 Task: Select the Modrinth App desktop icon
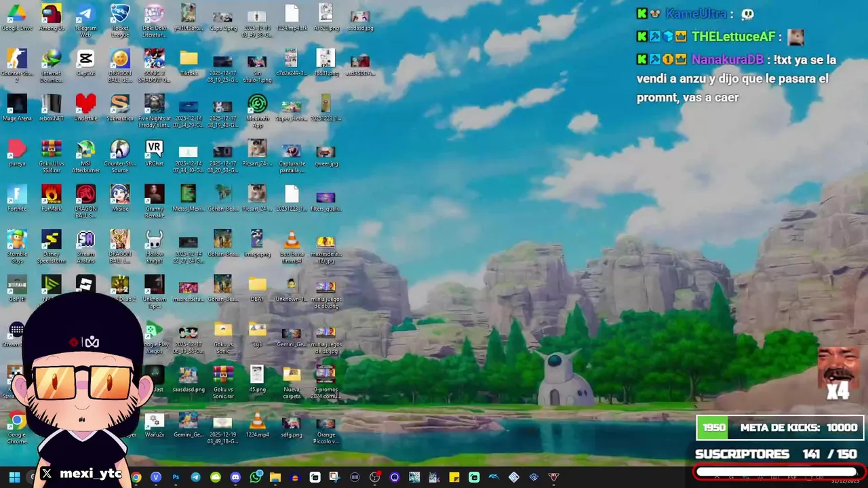257,111
